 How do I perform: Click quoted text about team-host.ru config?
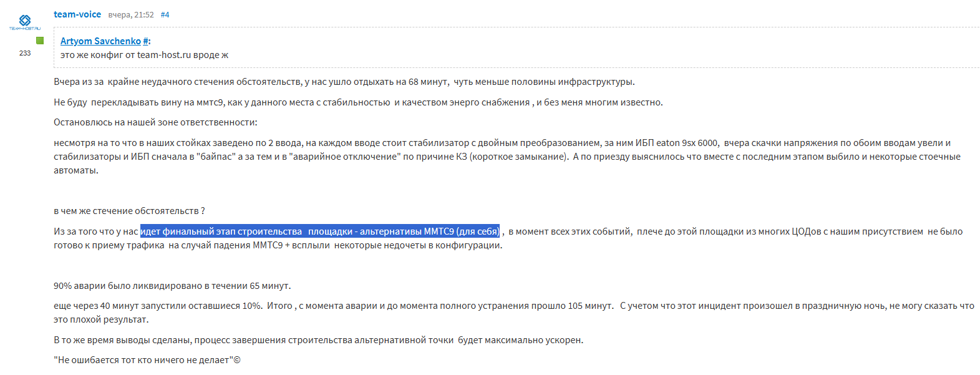click(144, 55)
